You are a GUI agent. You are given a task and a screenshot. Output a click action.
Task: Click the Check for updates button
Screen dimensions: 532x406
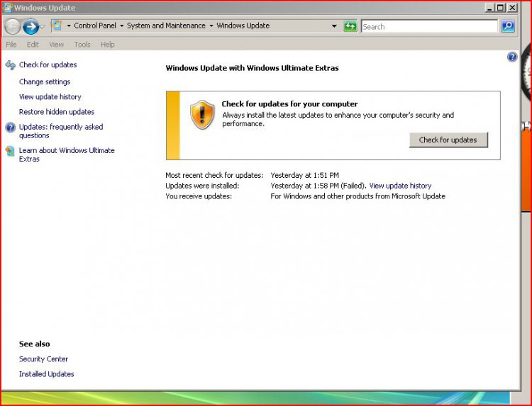[448, 140]
